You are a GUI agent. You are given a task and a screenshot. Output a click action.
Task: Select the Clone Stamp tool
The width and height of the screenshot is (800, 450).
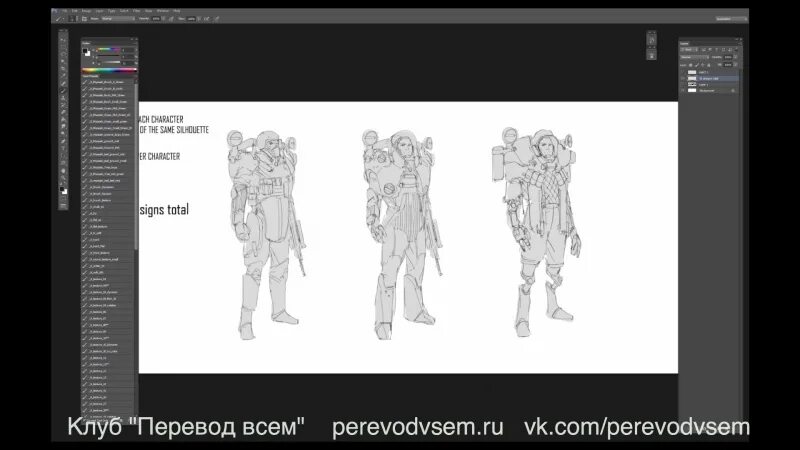(x=63, y=98)
